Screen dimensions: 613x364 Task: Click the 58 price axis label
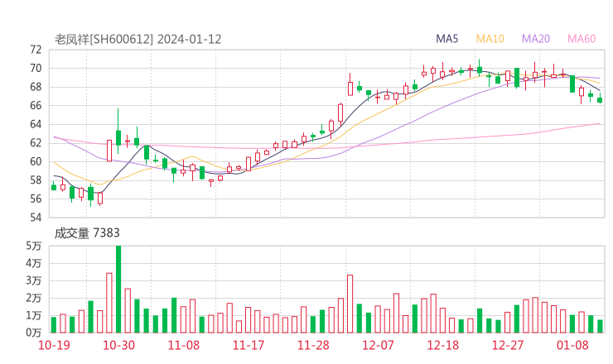coord(36,180)
